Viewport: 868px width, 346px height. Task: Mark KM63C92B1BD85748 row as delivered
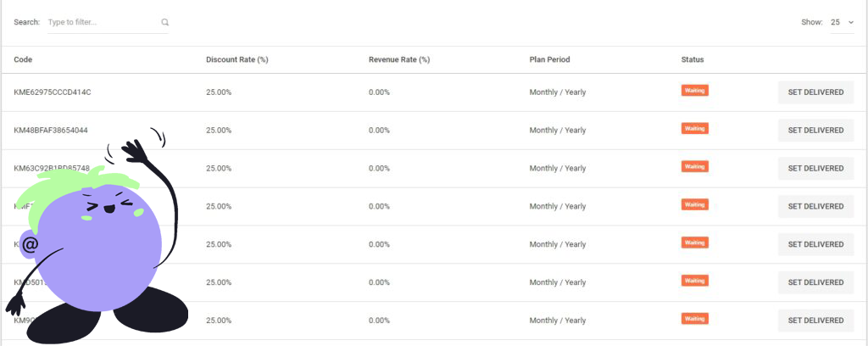pyautogui.click(x=815, y=169)
